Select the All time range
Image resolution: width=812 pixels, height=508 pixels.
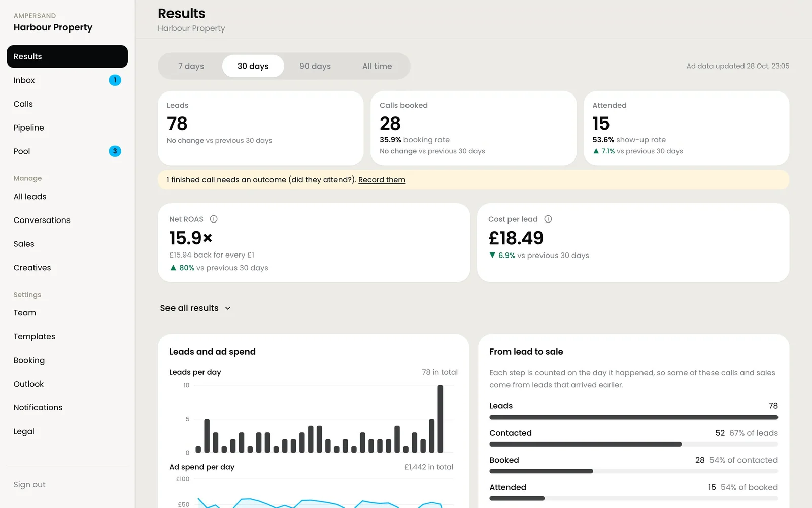pos(377,66)
